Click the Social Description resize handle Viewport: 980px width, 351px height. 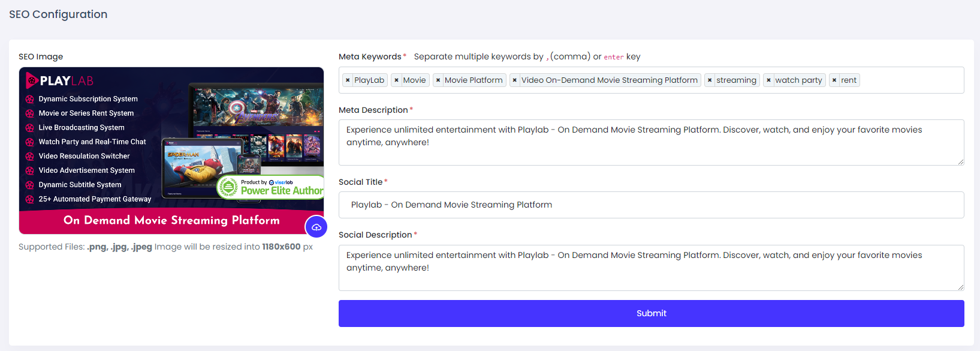(x=961, y=287)
